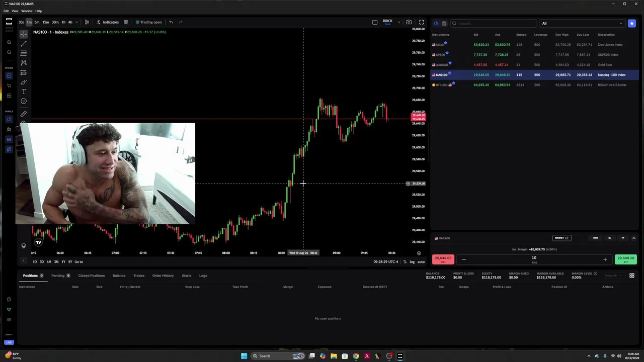Toggle log scale on the chart
The height and width of the screenshot is (362, 644).
[x=412, y=261]
